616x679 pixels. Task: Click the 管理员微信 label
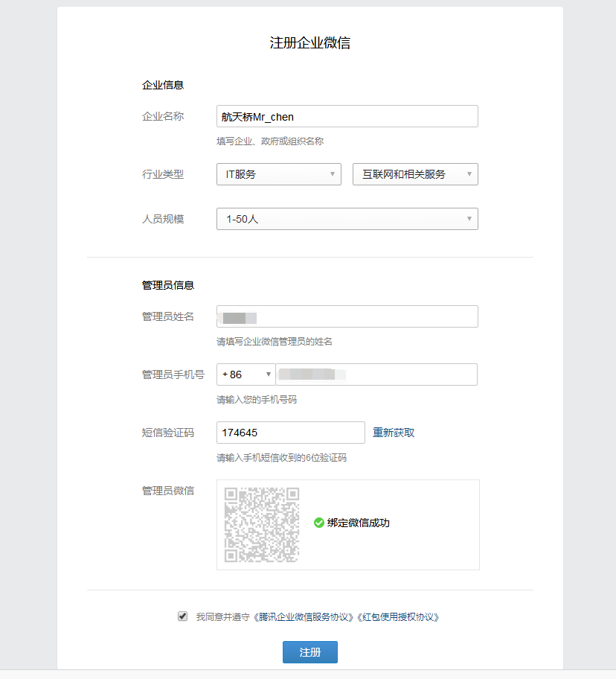pyautogui.click(x=168, y=491)
